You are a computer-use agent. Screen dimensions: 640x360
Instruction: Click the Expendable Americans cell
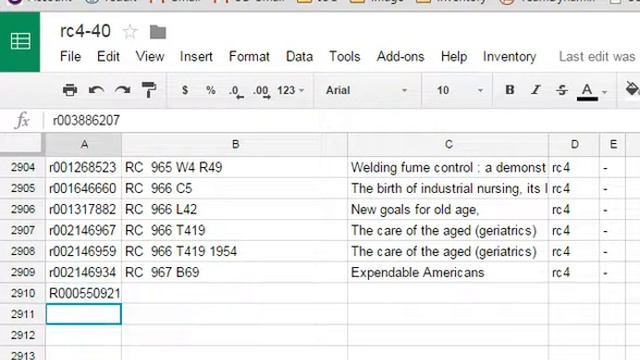pyautogui.click(x=448, y=272)
